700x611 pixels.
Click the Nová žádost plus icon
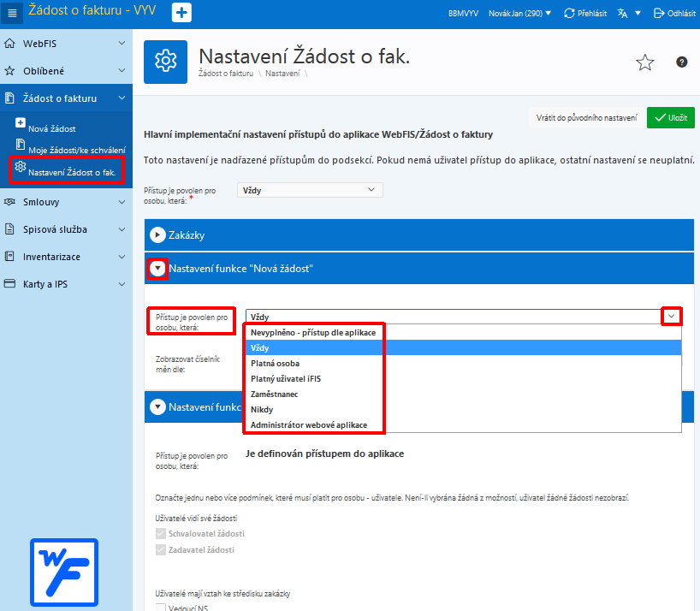click(x=20, y=122)
